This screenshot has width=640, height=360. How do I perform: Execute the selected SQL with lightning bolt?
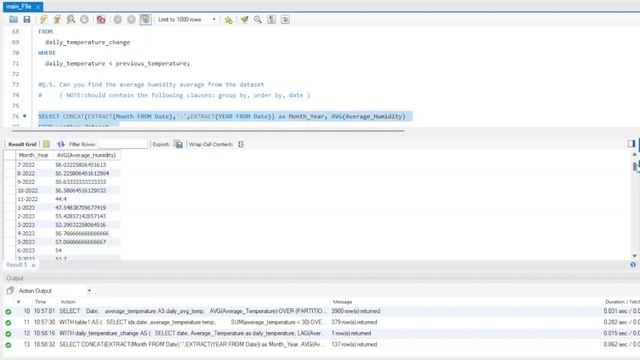44,19
